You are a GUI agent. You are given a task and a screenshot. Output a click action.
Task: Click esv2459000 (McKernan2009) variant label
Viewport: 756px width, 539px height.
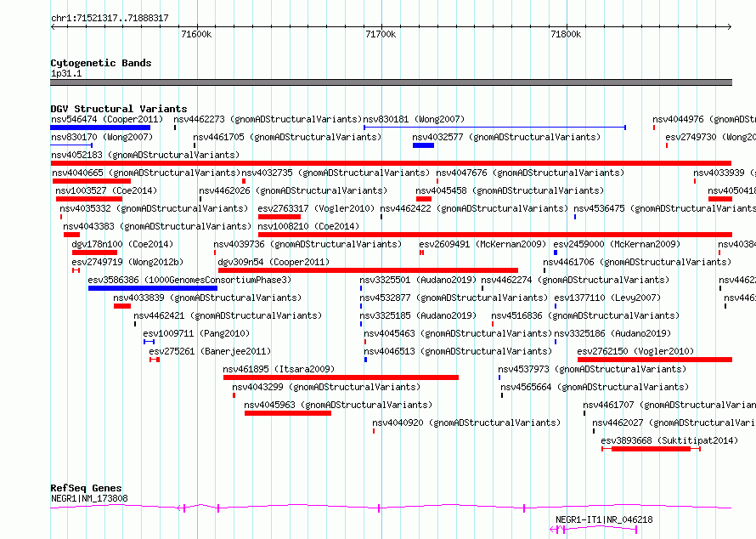click(617, 244)
